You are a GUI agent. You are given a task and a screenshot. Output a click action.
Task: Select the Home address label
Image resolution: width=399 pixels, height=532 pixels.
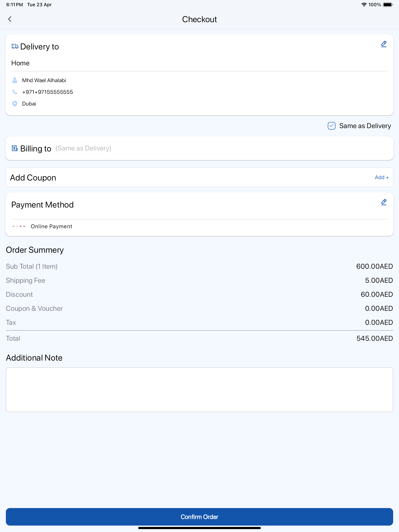coord(20,63)
